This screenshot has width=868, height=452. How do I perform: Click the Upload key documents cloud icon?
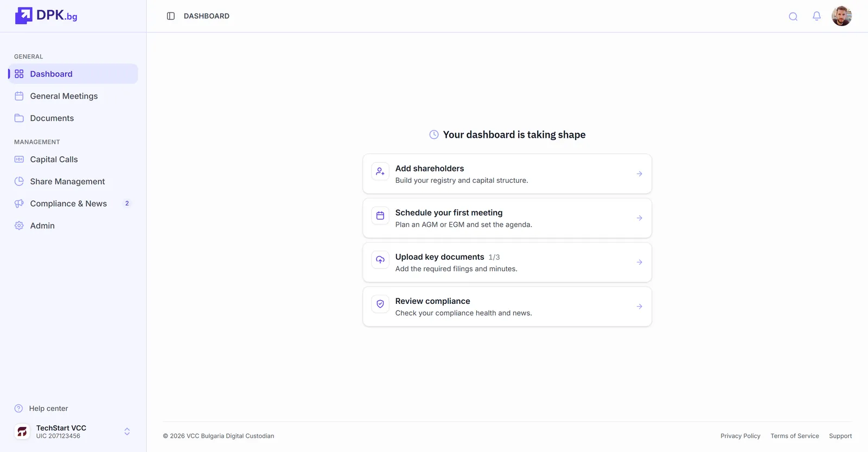click(380, 260)
